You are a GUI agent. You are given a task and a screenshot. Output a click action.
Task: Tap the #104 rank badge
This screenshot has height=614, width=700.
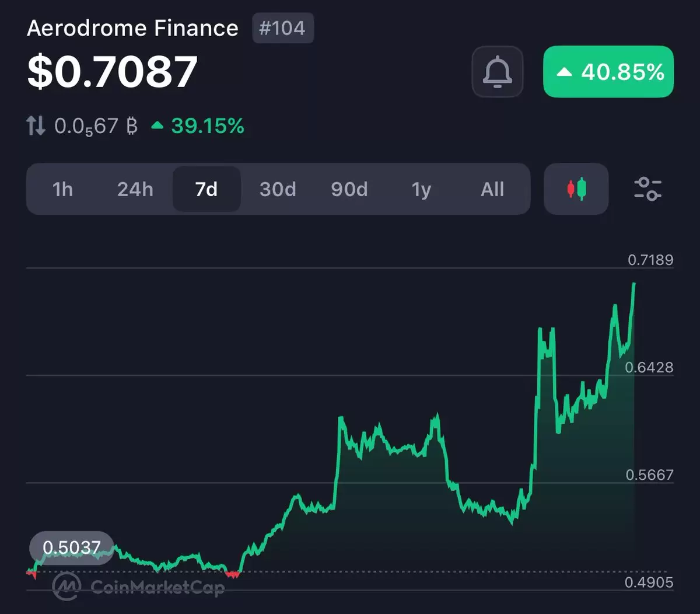283,28
